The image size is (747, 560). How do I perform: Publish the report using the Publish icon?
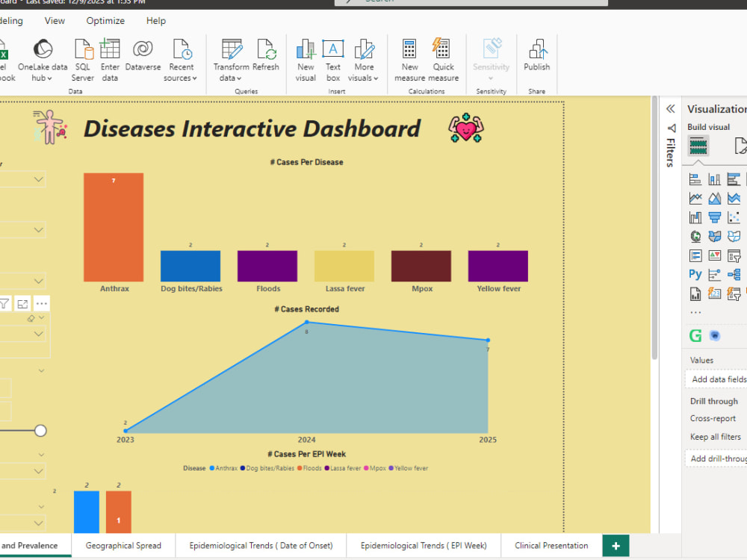537,49
